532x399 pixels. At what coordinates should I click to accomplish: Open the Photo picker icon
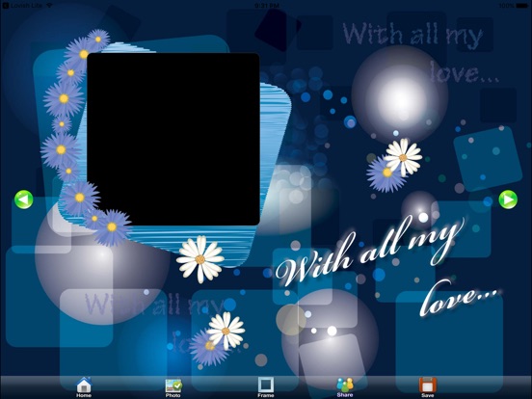tap(173, 387)
